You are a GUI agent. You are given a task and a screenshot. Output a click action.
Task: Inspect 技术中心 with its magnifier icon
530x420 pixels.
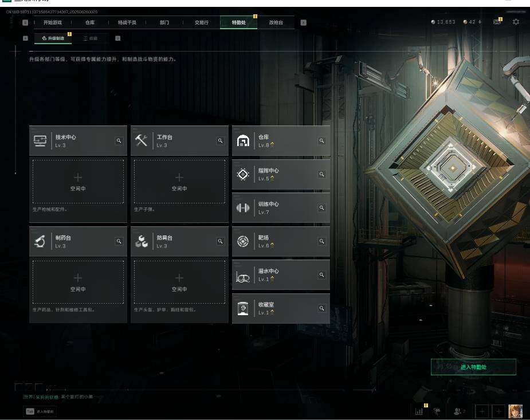click(119, 140)
